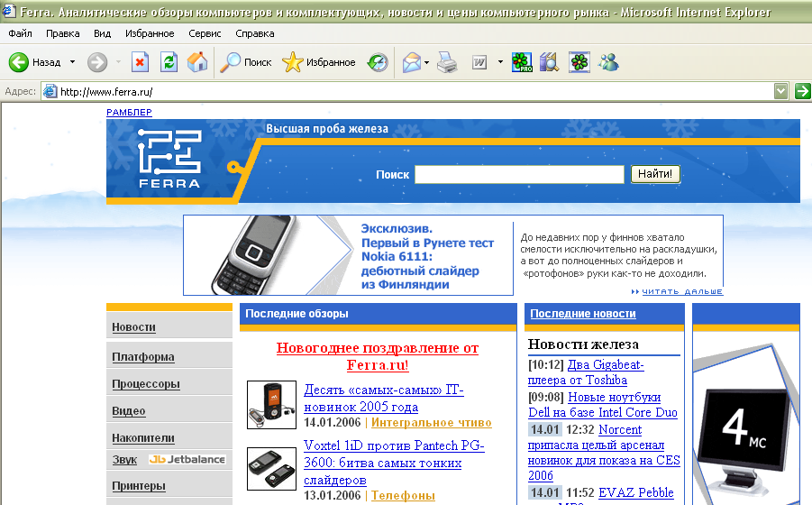Click the Research books magnifier icon

coord(549,62)
